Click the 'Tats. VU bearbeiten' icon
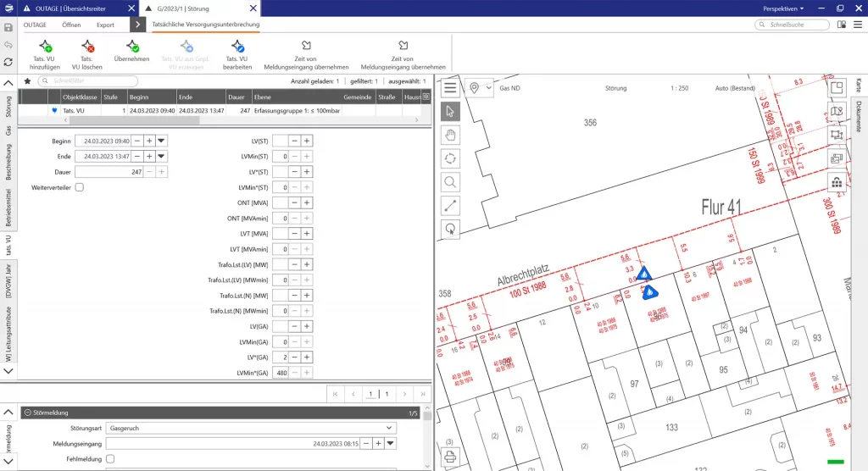Screen dimensions: 868x471 236,47
